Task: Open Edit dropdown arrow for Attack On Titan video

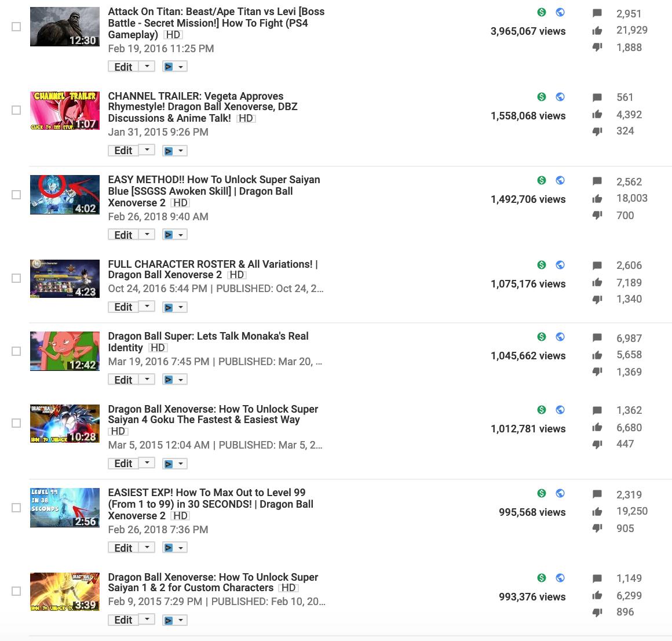Action: [147, 67]
